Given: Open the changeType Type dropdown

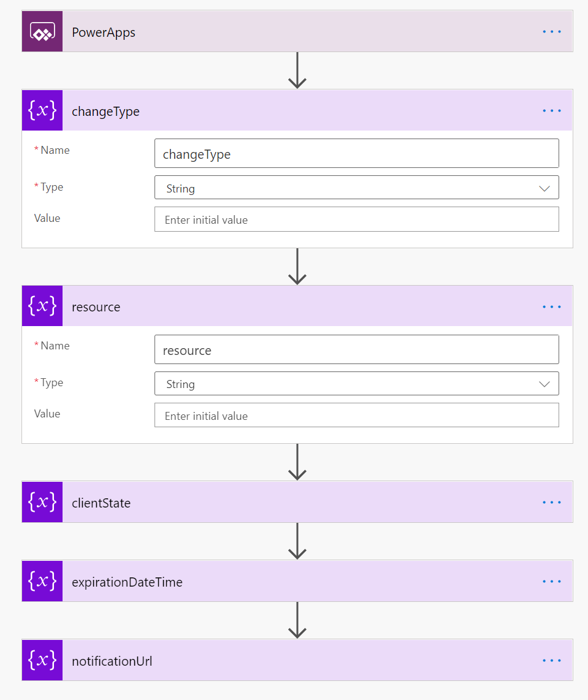Looking at the screenshot, I should pyautogui.click(x=357, y=188).
